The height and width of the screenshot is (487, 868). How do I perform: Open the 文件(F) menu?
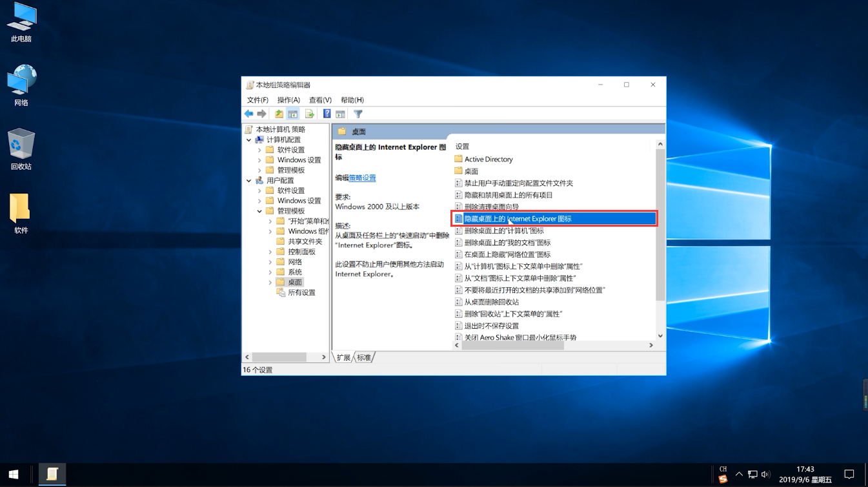257,100
